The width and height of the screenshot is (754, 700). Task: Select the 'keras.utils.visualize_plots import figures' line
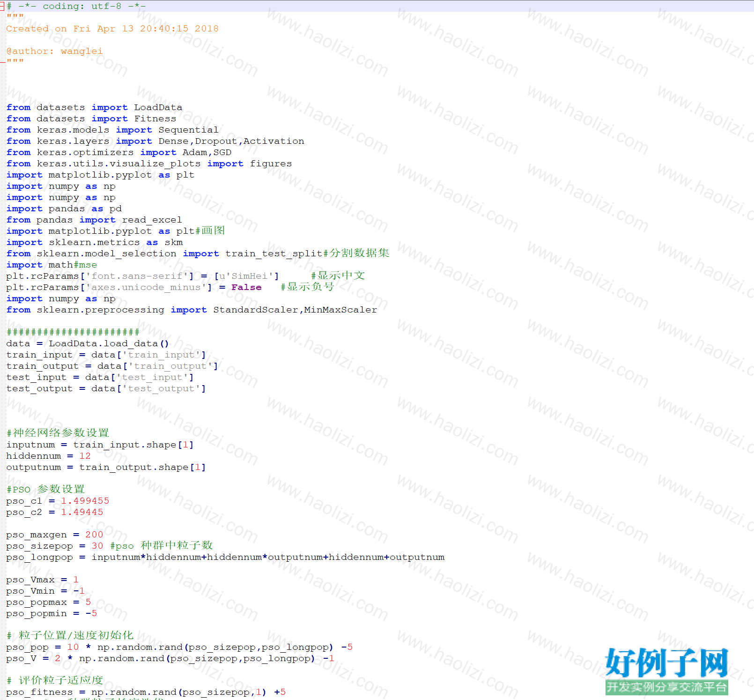coord(149,164)
